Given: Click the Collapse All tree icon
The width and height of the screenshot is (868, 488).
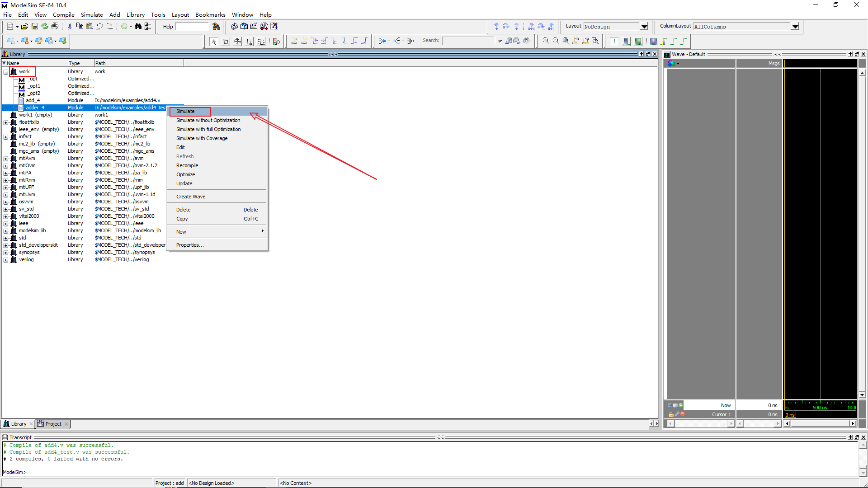Looking at the screenshot, I should coord(148,26).
